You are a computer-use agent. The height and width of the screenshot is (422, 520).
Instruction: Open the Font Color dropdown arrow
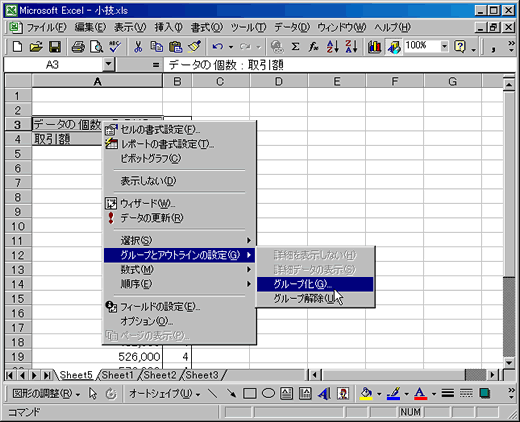point(434,394)
